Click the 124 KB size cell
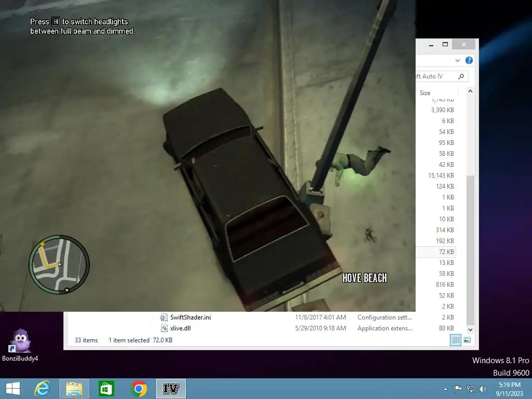 pyautogui.click(x=445, y=187)
